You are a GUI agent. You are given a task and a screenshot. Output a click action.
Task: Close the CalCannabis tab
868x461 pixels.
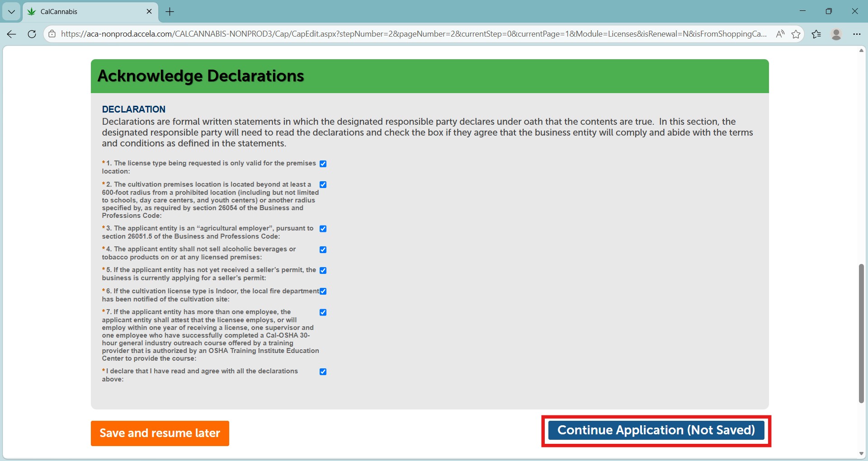point(149,11)
